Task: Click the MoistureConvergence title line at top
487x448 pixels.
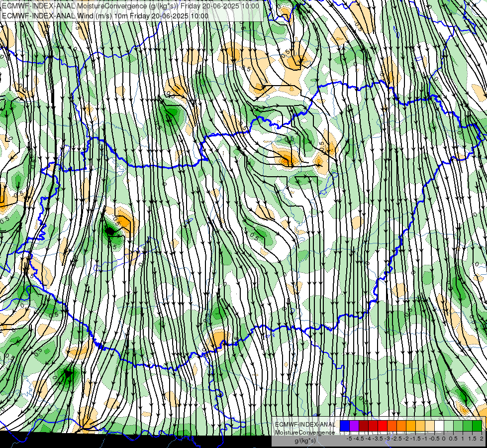Action: pos(130,6)
